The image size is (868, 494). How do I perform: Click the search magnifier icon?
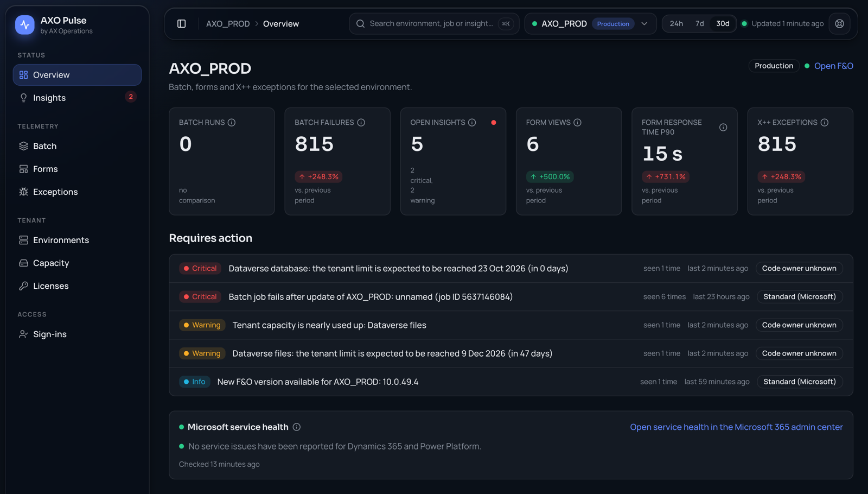360,24
